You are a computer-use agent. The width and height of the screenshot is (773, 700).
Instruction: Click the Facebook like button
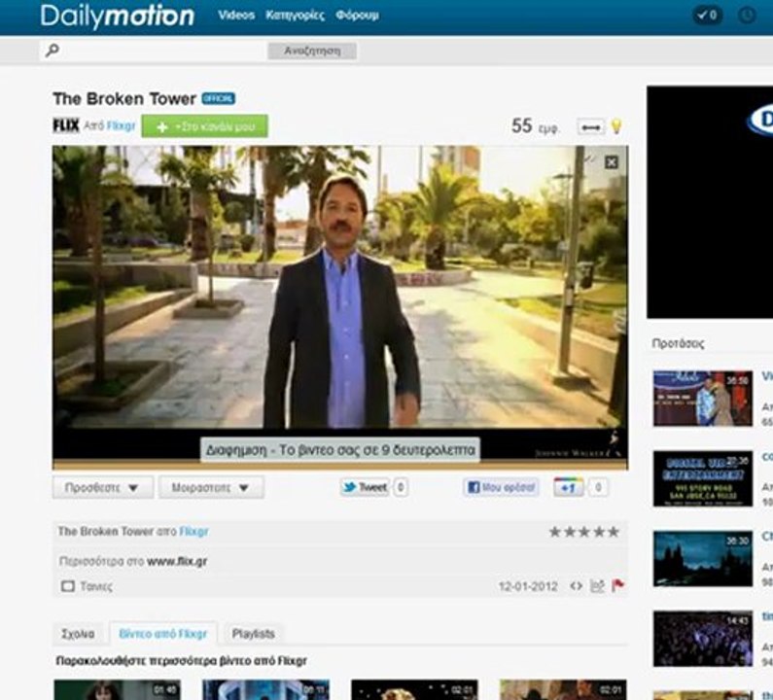[x=501, y=487]
